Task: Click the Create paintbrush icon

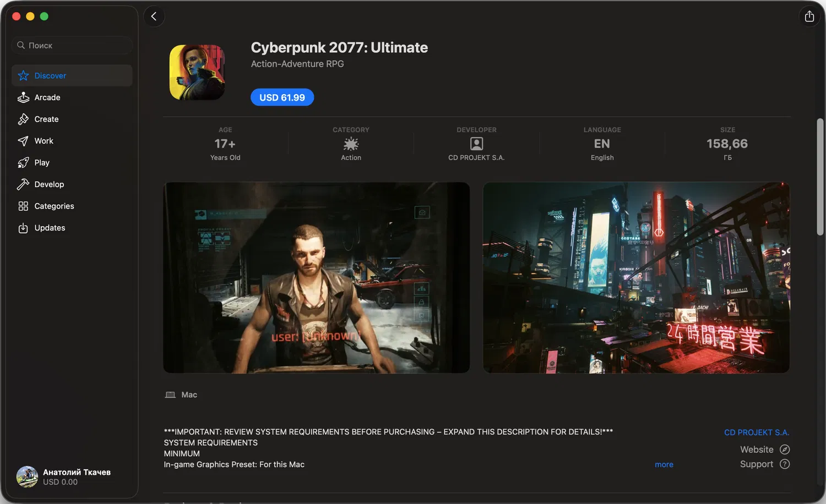Action: point(23,119)
